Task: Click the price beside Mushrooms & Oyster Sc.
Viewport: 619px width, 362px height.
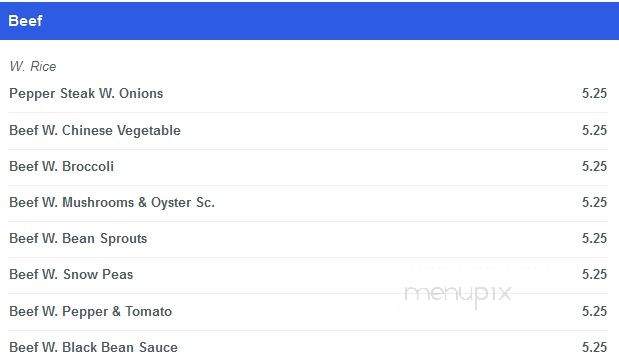Action: point(594,203)
